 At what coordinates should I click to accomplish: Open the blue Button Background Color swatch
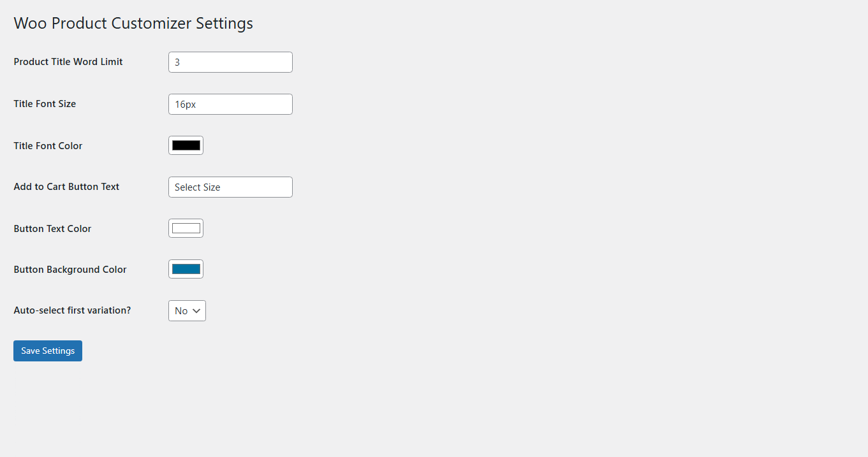[x=186, y=269]
